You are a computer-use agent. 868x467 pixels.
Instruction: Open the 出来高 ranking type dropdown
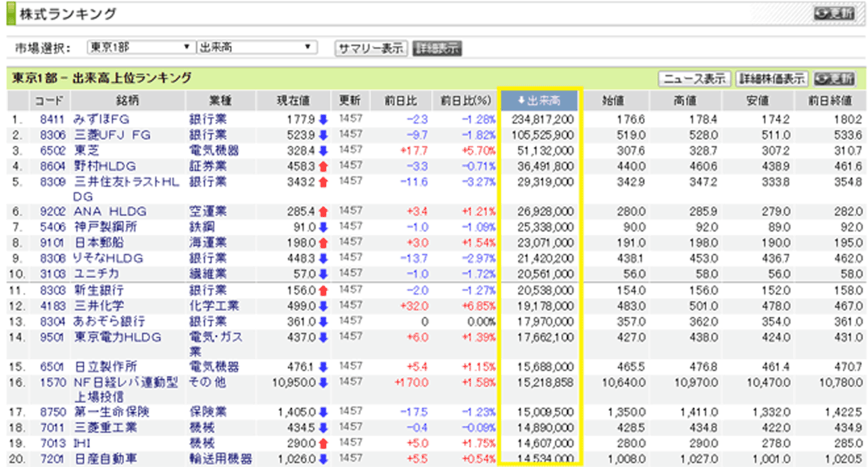tap(256, 48)
